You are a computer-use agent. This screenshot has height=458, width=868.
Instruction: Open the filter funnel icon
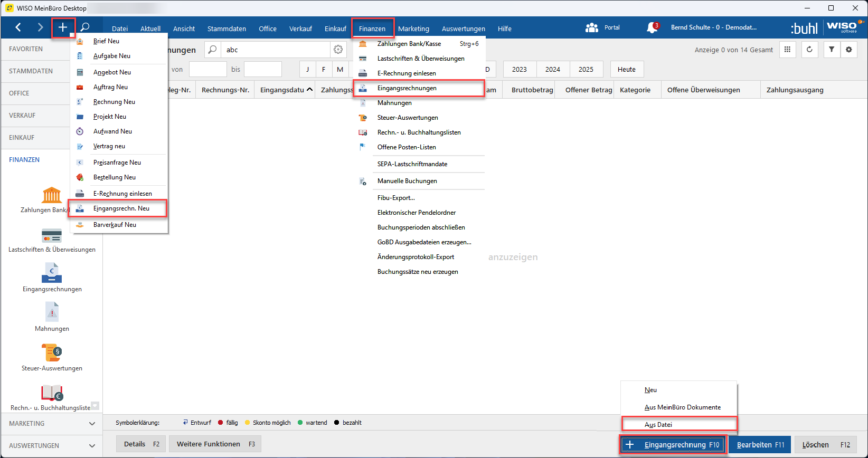click(832, 50)
